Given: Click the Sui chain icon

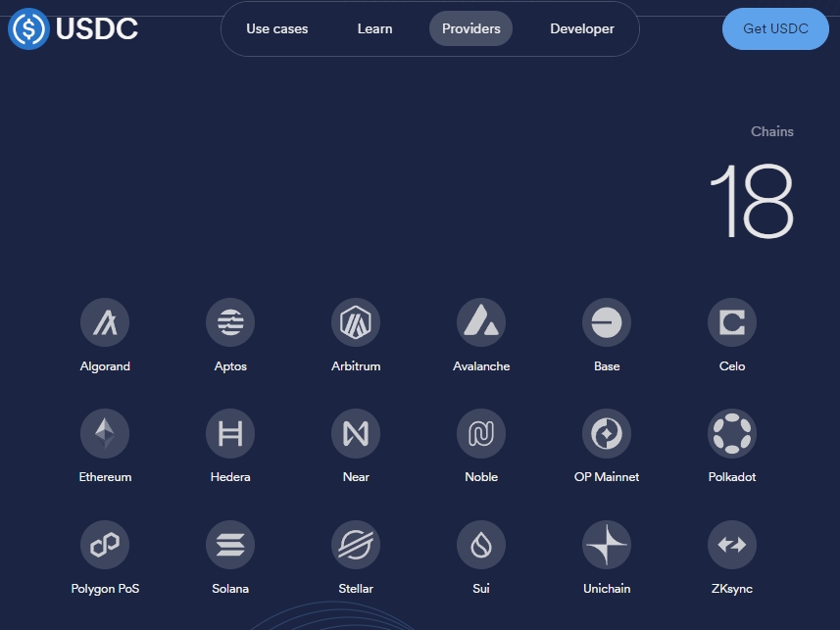Looking at the screenshot, I should (x=481, y=545).
